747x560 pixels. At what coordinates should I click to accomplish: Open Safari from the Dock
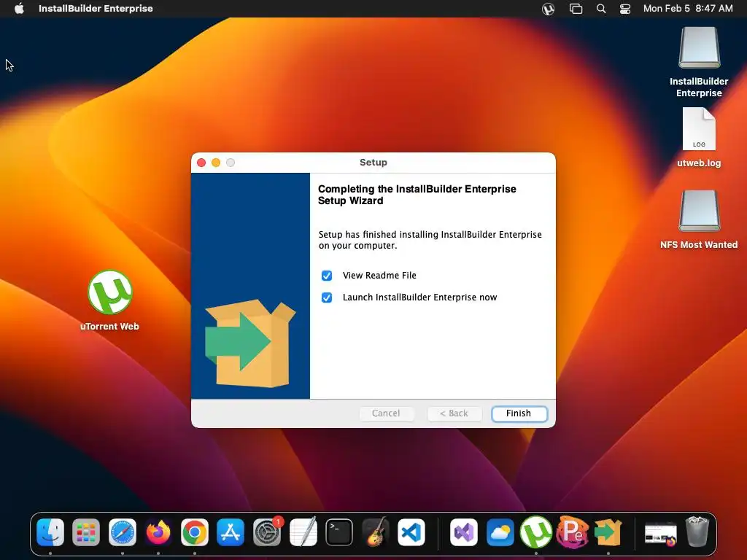tap(123, 532)
